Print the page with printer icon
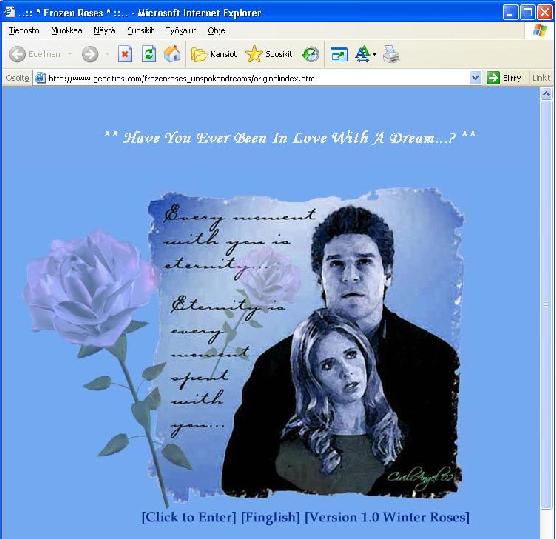 391,54
